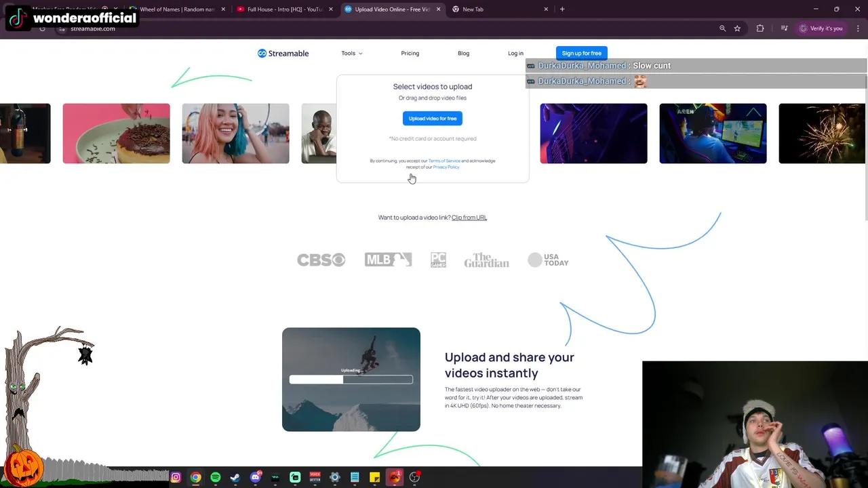This screenshot has width=868, height=488.
Task: Click the Chrome taskbar icon
Action: tap(195, 477)
